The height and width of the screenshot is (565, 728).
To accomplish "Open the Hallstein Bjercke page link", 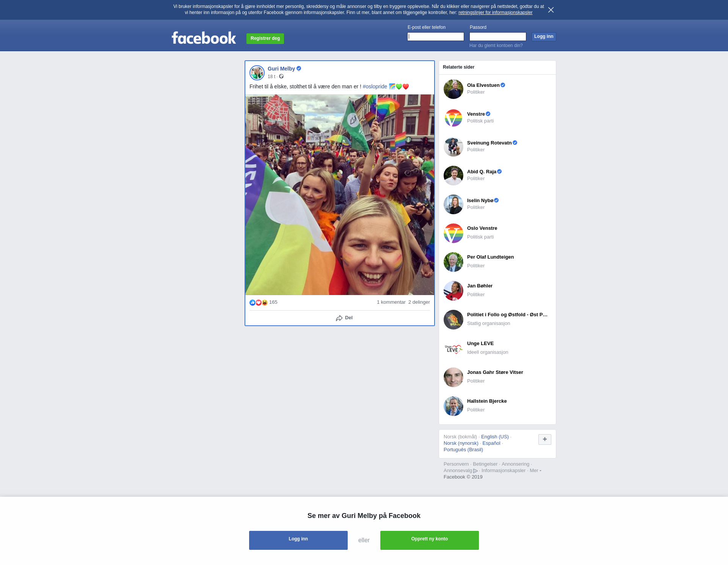I will pyautogui.click(x=487, y=401).
